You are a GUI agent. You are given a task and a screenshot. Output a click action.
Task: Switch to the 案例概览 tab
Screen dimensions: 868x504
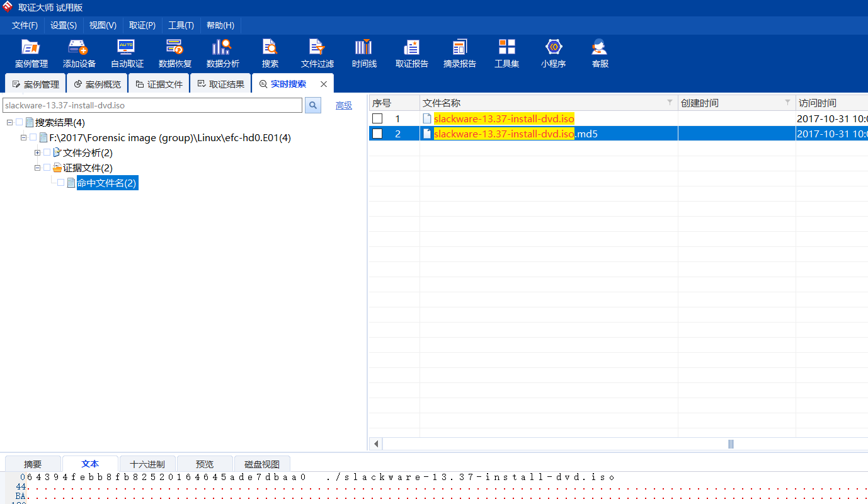[97, 84]
